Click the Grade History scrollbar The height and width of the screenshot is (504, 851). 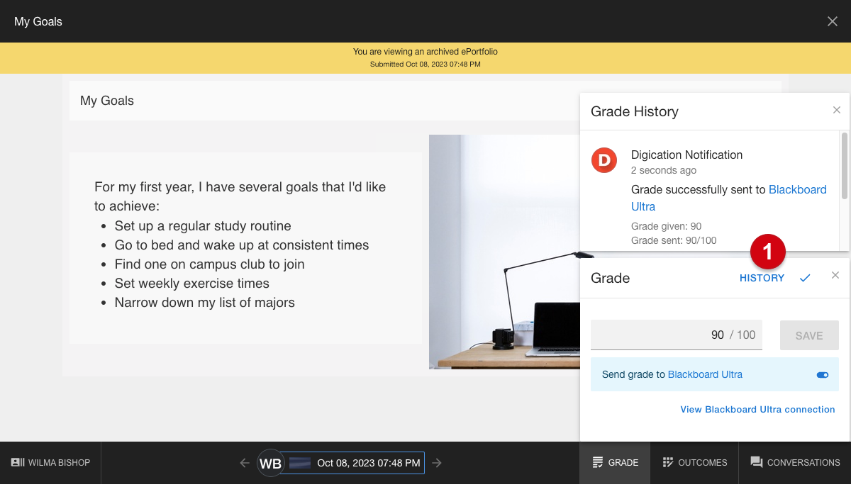[844, 166]
